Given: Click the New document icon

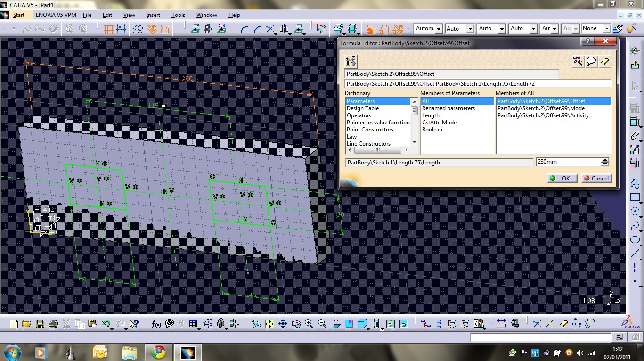Looking at the screenshot, I should click(14, 323).
